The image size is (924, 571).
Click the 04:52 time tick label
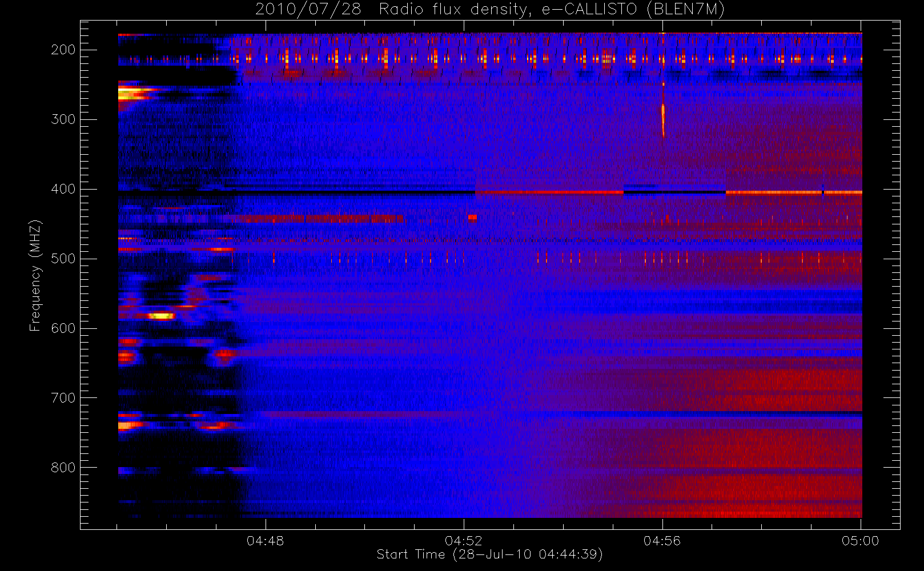tap(464, 541)
